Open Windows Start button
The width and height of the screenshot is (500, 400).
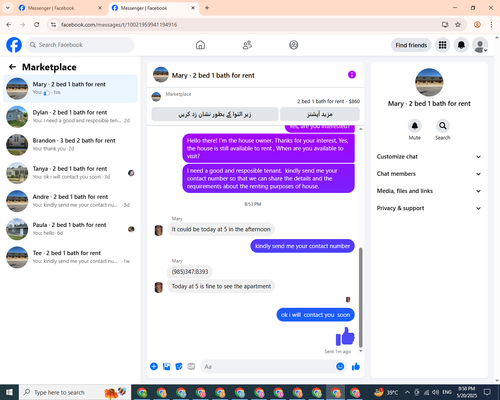click(9, 392)
